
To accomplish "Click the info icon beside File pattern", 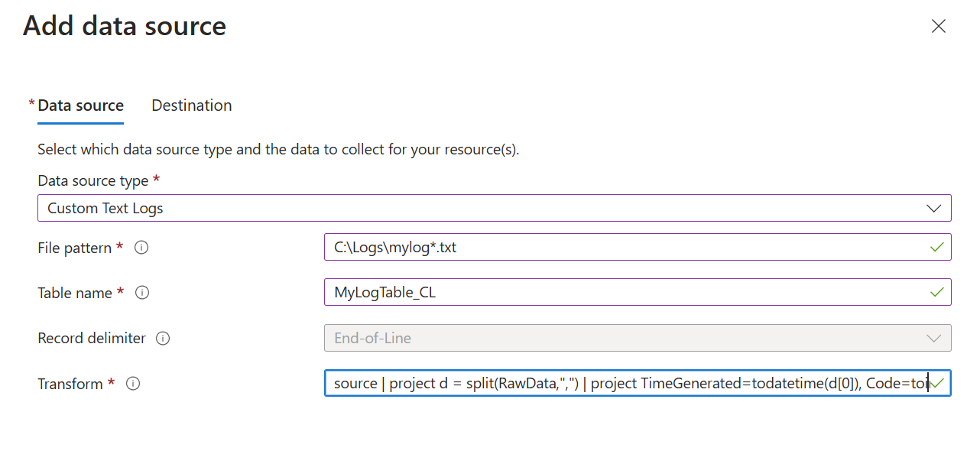I will [141, 248].
